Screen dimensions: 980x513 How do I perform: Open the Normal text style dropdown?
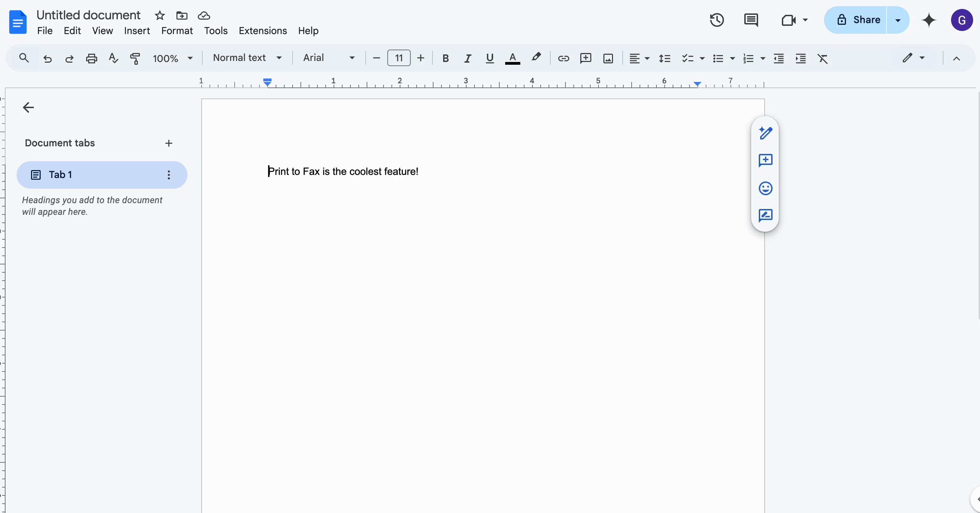(247, 58)
